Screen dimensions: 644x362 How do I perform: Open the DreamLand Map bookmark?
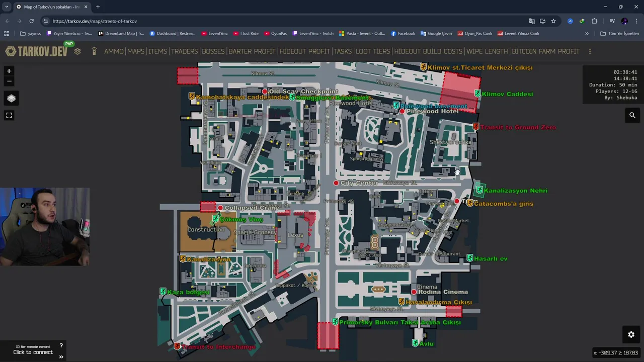[x=121, y=34]
